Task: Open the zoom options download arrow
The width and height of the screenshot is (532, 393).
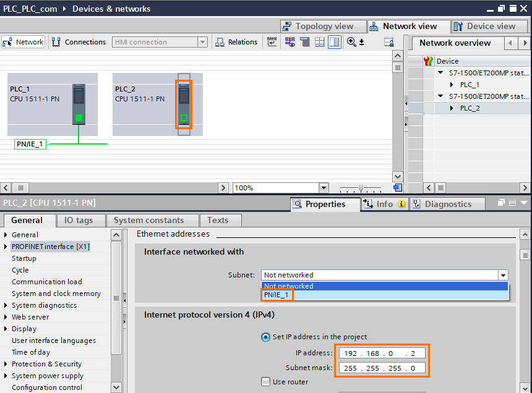Action: (362, 42)
